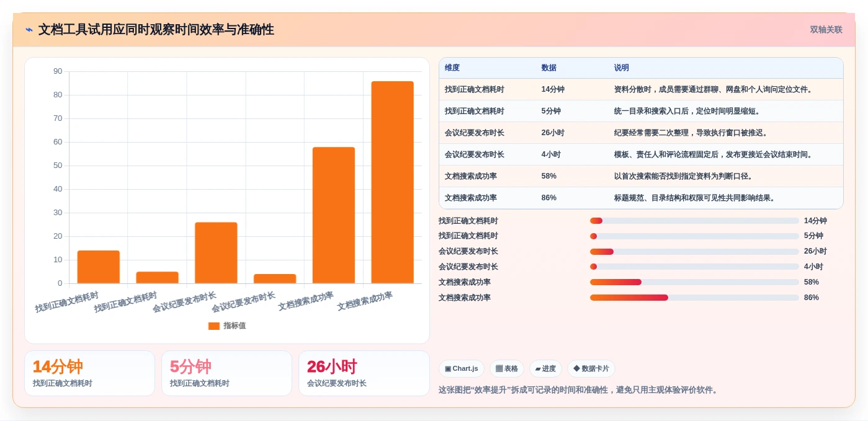Click the progress bar labeled 26小时
This screenshot has width=868, height=421.
click(694, 252)
